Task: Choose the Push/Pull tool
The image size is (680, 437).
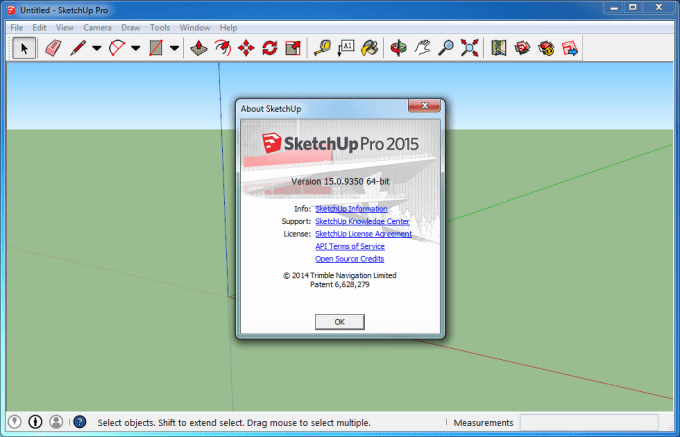Action: point(199,48)
